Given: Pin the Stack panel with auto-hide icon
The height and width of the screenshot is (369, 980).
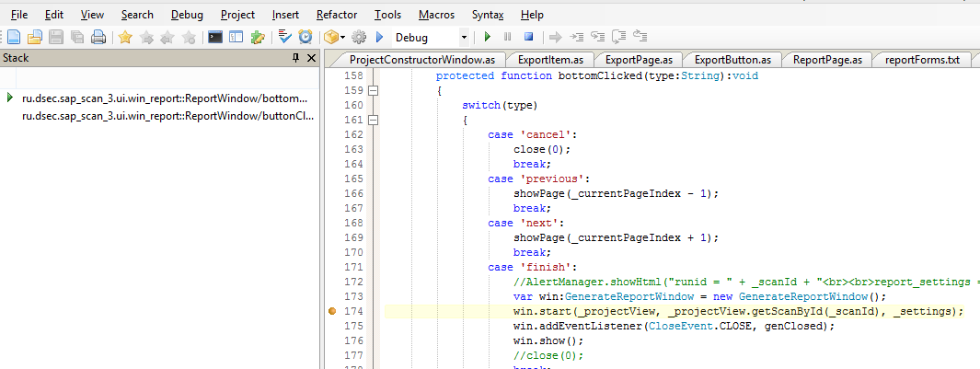Looking at the screenshot, I should [x=295, y=58].
